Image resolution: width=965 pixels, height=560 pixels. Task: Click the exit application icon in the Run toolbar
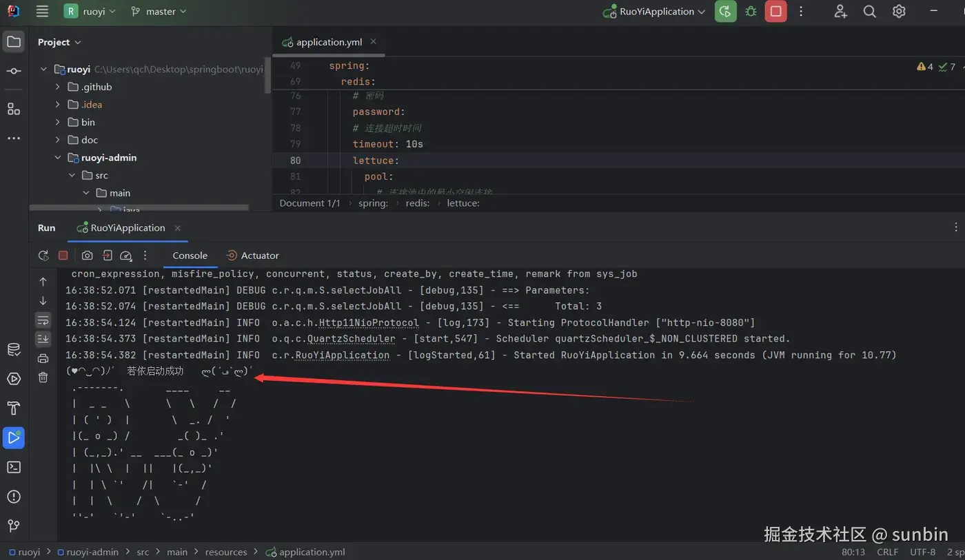pyautogui.click(x=107, y=256)
